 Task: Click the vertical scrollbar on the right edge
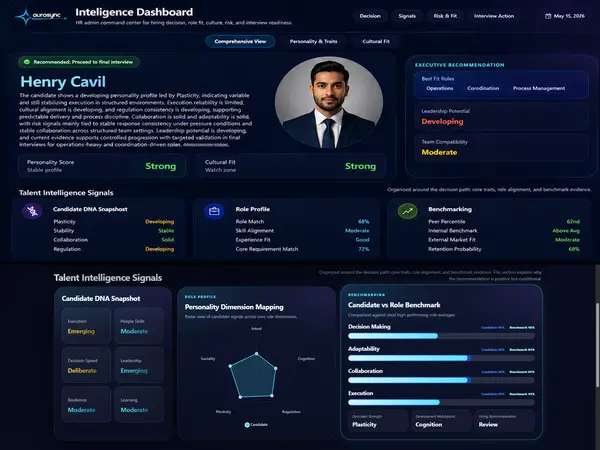(597, 344)
